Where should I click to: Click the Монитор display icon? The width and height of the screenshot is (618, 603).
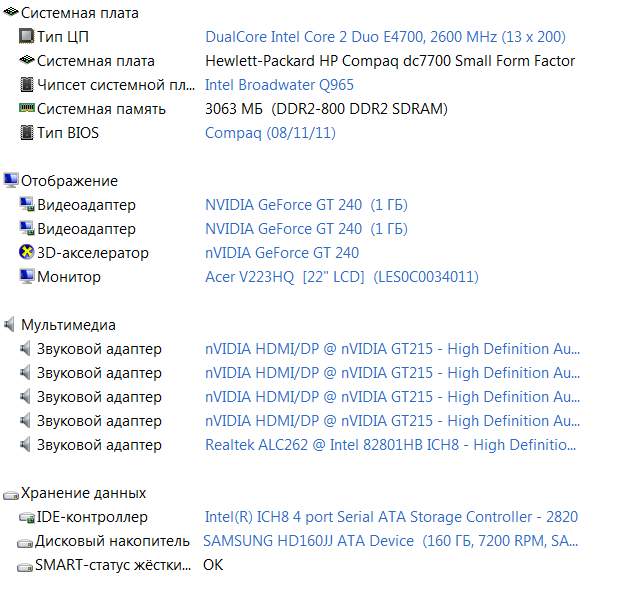coord(27,277)
